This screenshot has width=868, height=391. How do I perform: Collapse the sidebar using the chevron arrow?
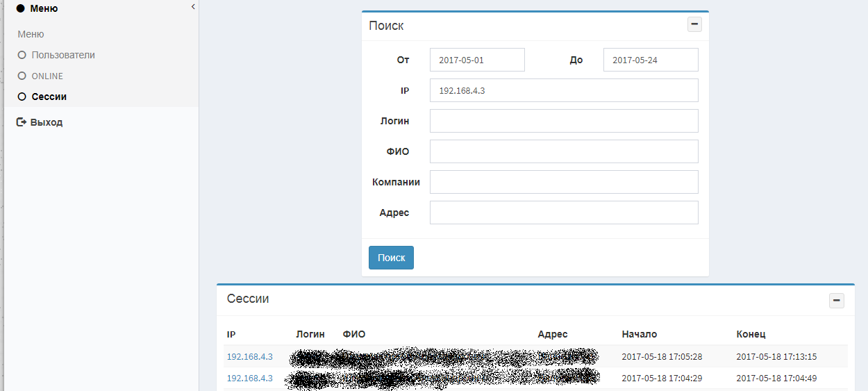192,6
